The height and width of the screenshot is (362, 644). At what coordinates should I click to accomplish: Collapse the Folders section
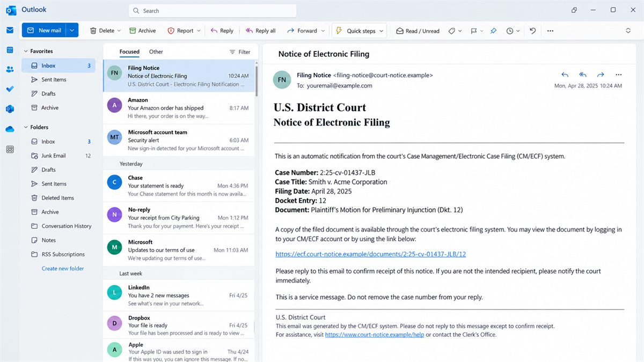[x=25, y=127]
